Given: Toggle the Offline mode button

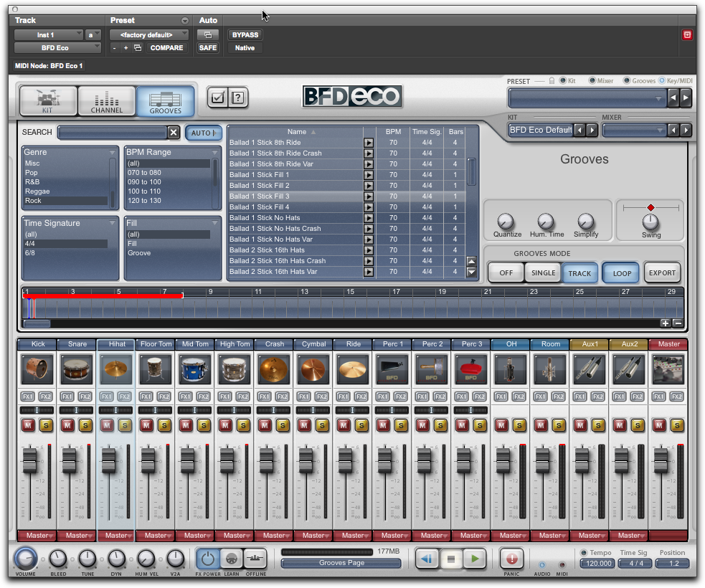Looking at the screenshot, I should pos(255,559).
